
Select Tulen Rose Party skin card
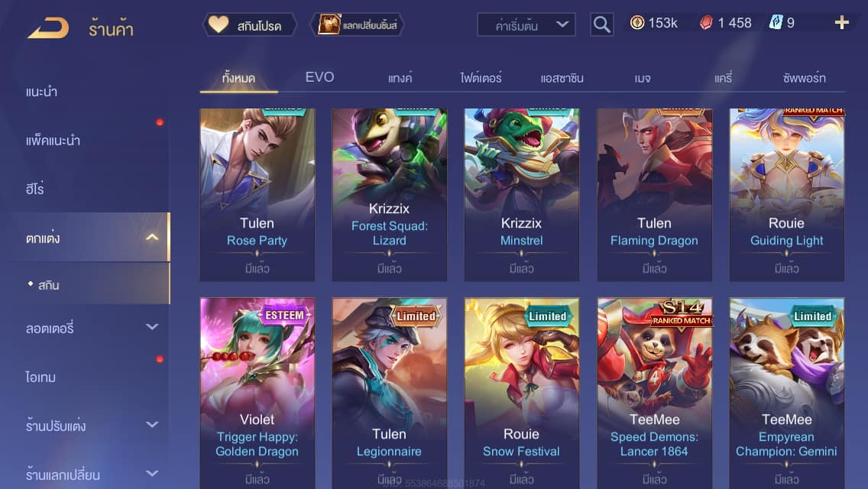[x=257, y=194]
